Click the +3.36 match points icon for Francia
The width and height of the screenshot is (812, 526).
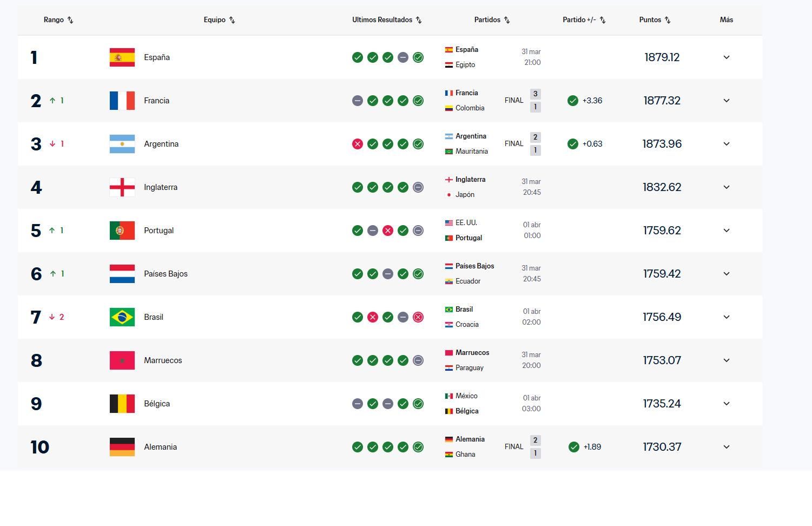[573, 101]
